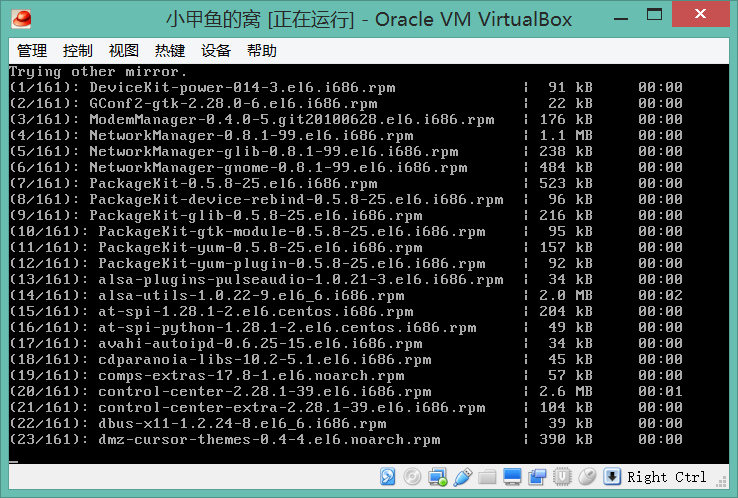
Task: Click the blue display monitor icon
Action: [512, 477]
